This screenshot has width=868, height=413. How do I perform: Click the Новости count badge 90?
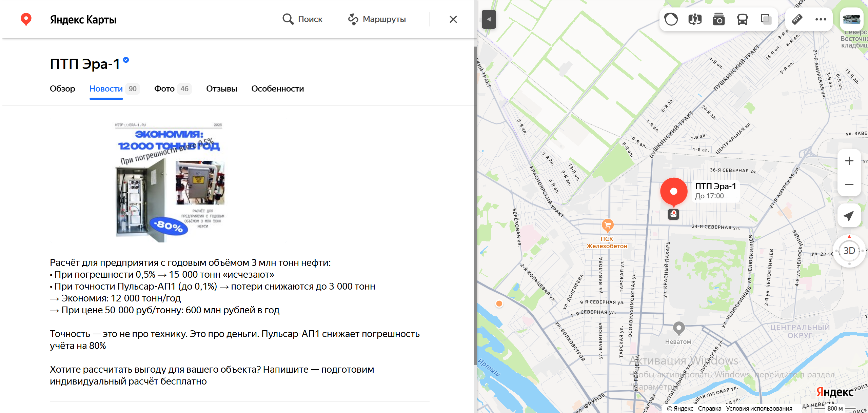pyautogui.click(x=133, y=89)
